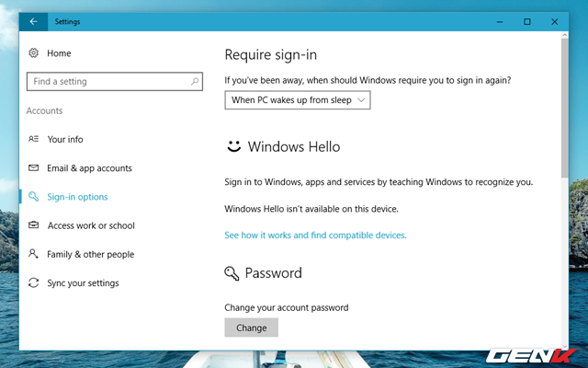Click the Password heading text
The height and width of the screenshot is (368, 588).
274,273
